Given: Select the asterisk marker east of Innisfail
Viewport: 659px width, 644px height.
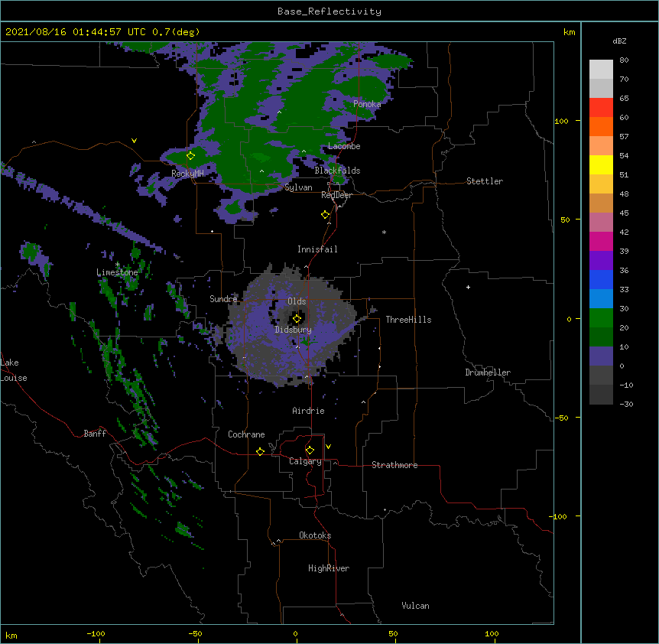Looking at the screenshot, I should click(384, 232).
